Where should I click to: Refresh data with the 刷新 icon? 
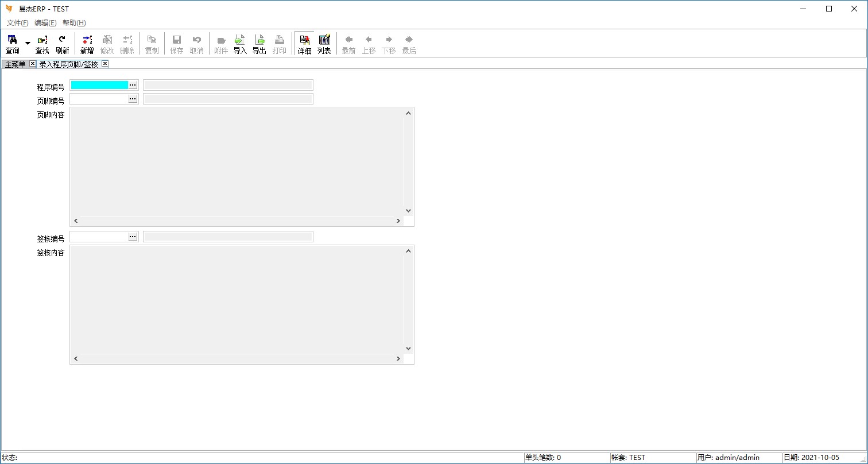(x=62, y=44)
